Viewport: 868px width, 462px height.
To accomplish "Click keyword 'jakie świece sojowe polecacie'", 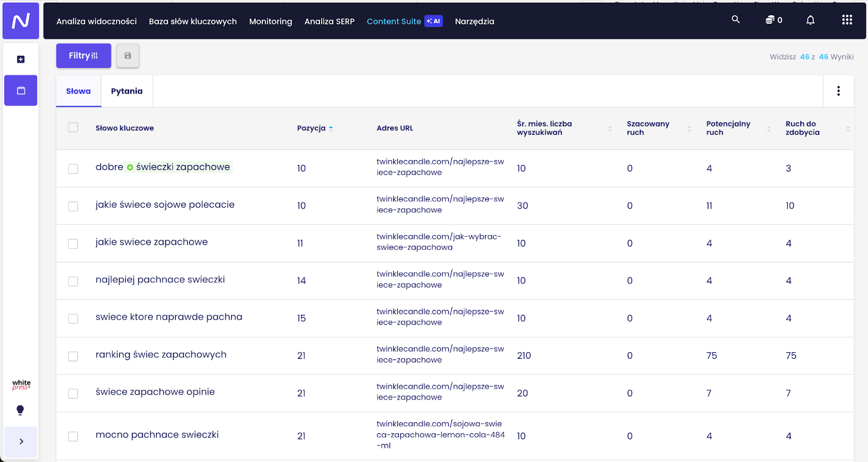I will tap(165, 205).
